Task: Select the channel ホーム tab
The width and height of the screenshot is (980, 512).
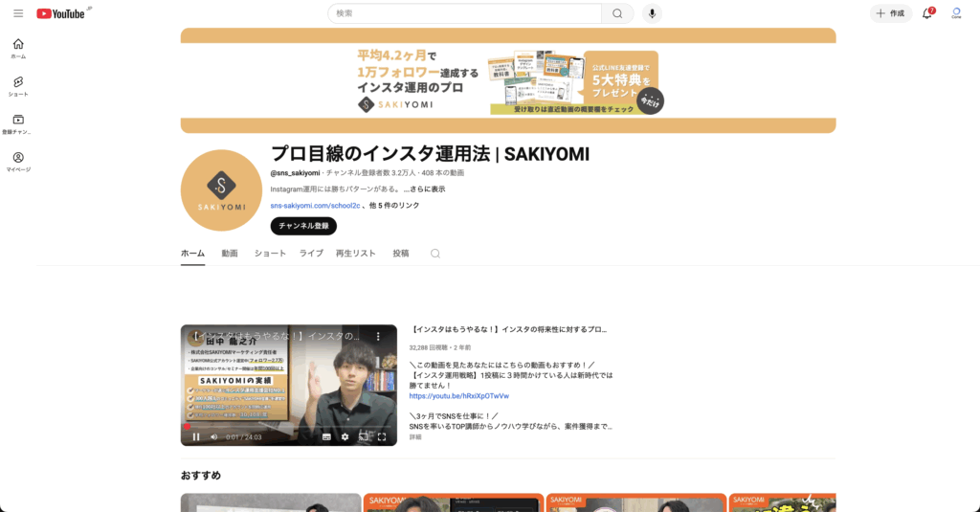Action: tap(192, 254)
